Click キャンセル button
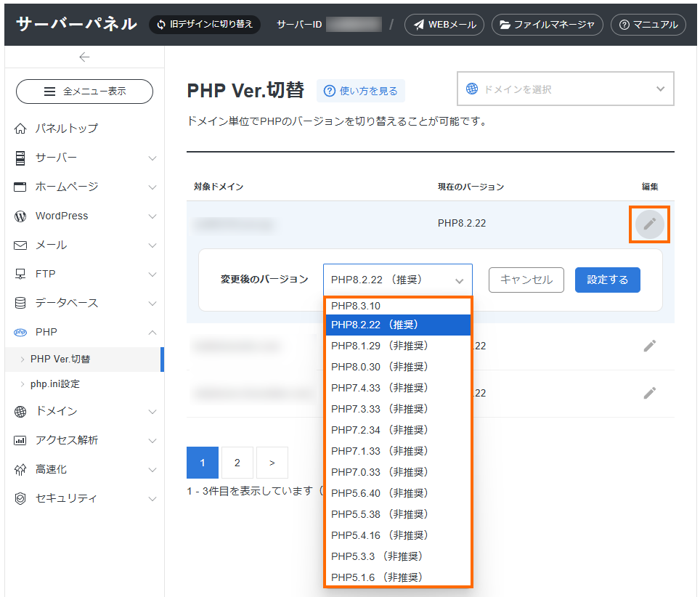The image size is (700, 597). pos(526,280)
